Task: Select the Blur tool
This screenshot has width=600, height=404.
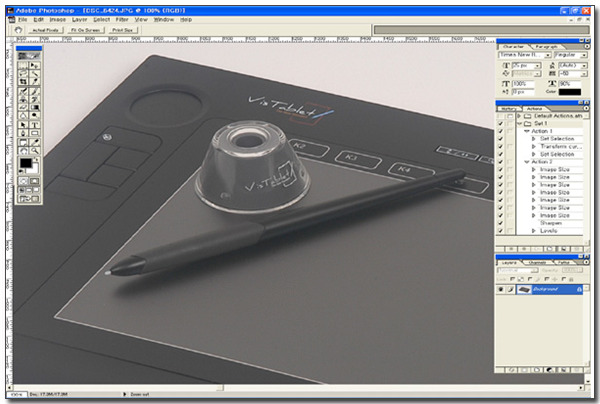Action: coord(23,115)
